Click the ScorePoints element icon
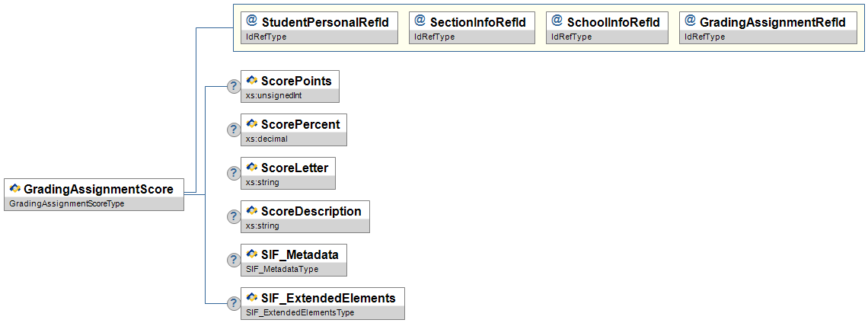Screen dimensions: 868x323 tap(252, 80)
